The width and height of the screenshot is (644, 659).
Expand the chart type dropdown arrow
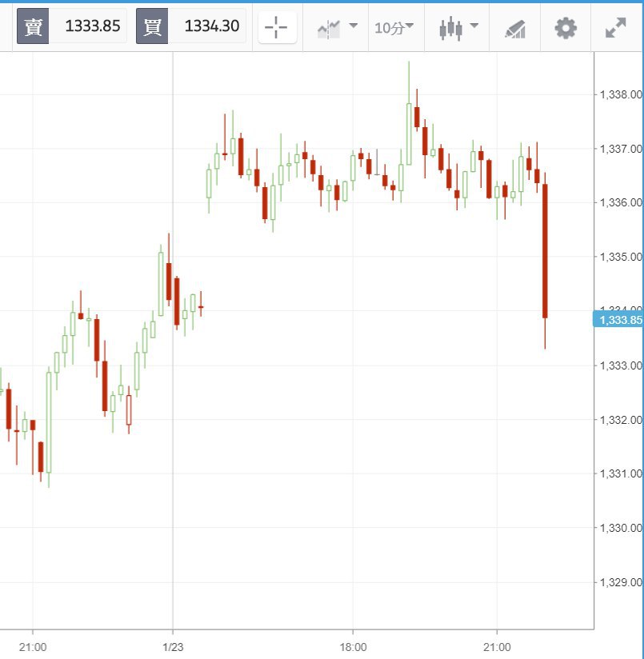(x=474, y=26)
